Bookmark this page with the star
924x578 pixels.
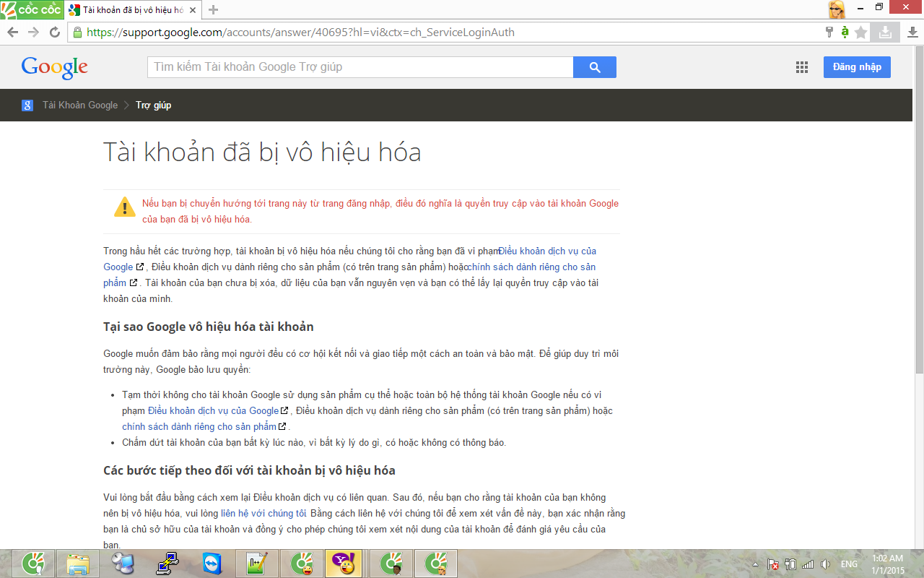pos(860,33)
